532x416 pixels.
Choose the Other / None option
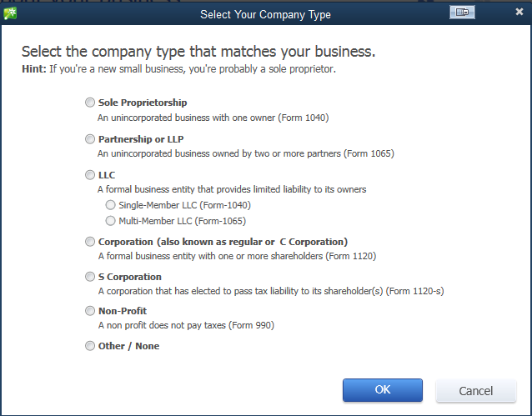point(90,346)
